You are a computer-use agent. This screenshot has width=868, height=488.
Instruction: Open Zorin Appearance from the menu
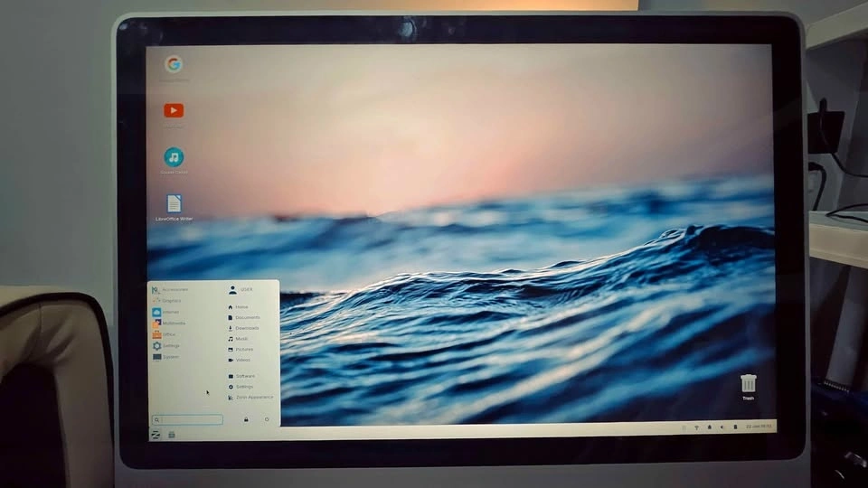253,397
